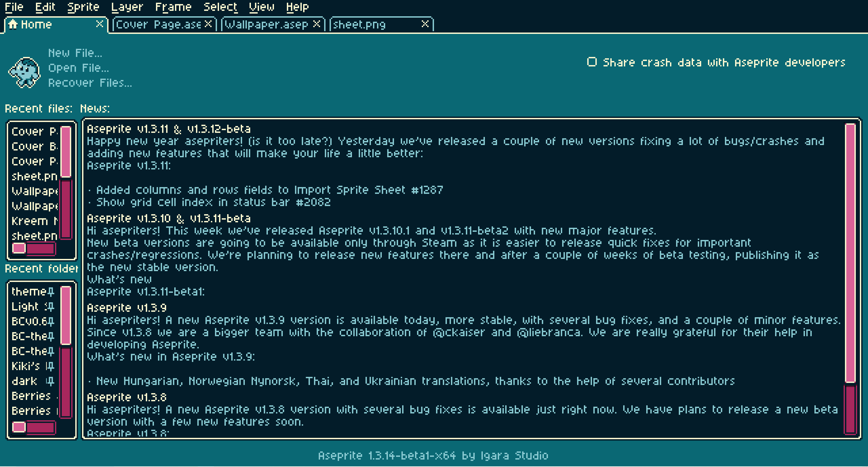Open recent file 'Kreem'
The height and width of the screenshot is (467, 868).
pos(35,221)
